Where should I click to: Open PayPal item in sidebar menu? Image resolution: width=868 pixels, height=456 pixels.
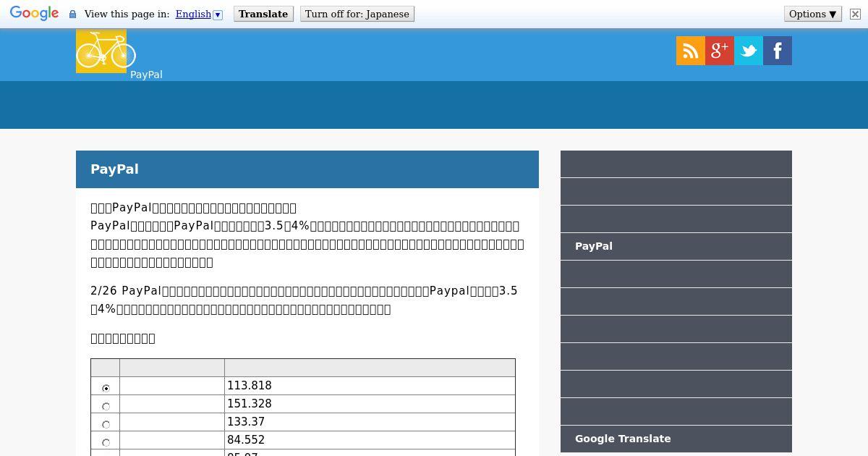pyautogui.click(x=676, y=246)
